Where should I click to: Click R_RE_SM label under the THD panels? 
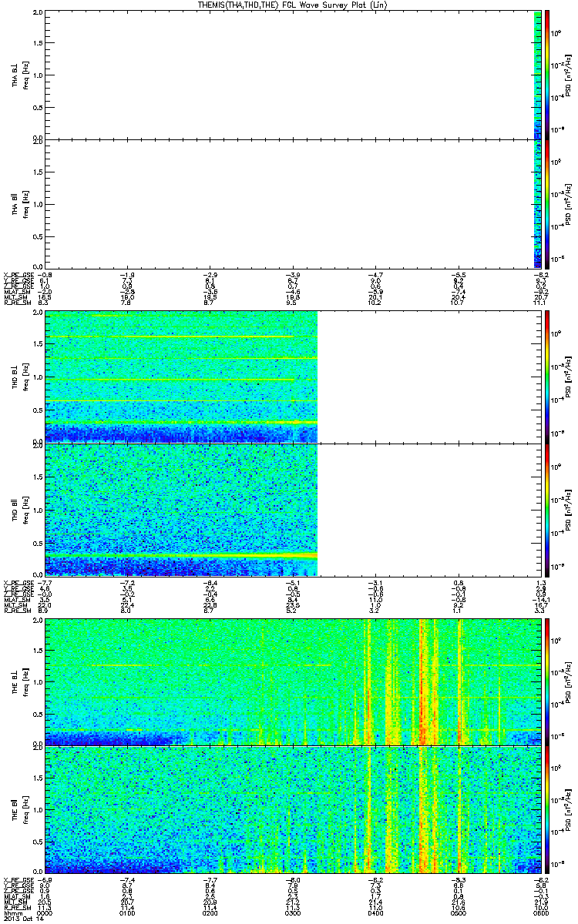[x=18, y=612]
